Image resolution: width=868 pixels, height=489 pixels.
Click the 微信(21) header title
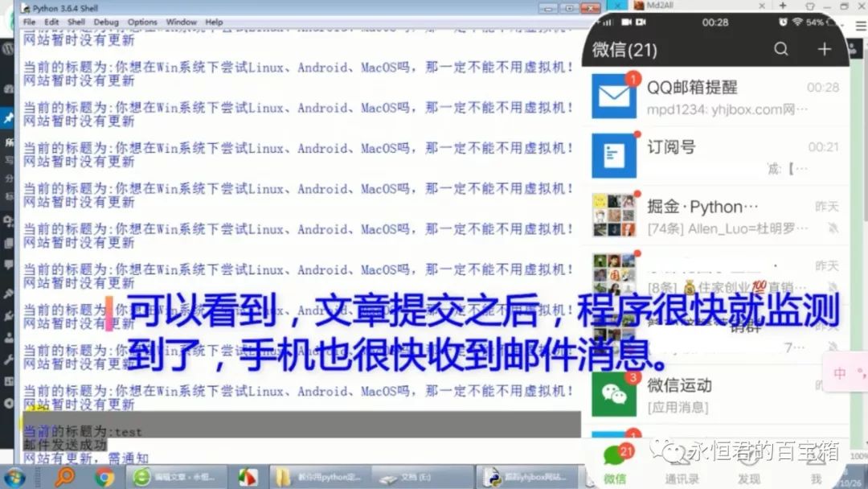coord(625,50)
